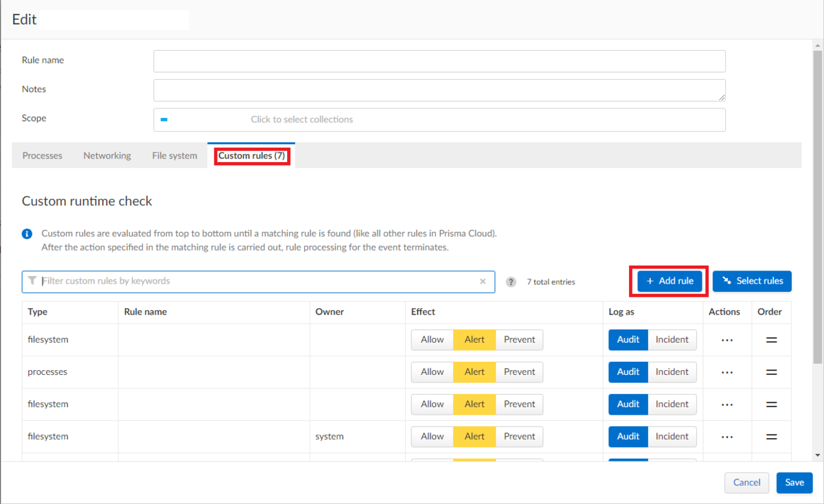
Task: Click the Select rules button
Action: 752,281
